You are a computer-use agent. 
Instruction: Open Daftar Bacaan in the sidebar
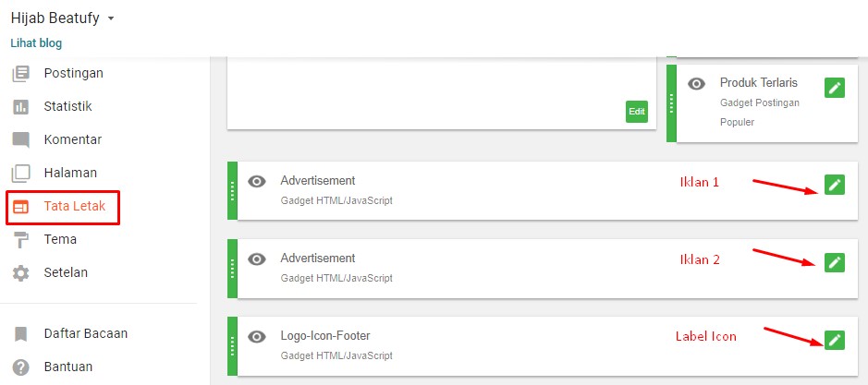85,333
